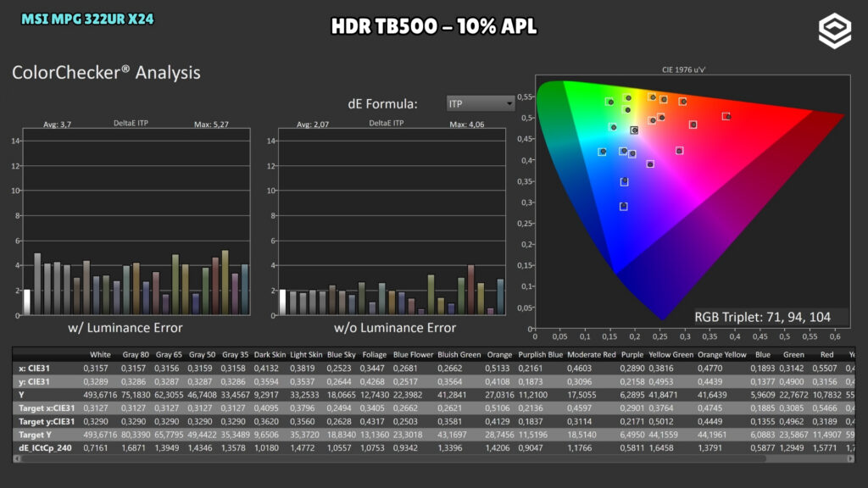Click cell '41,2841' in the Bluish Green column
Viewport: 868px width, 488px height.
452,395
